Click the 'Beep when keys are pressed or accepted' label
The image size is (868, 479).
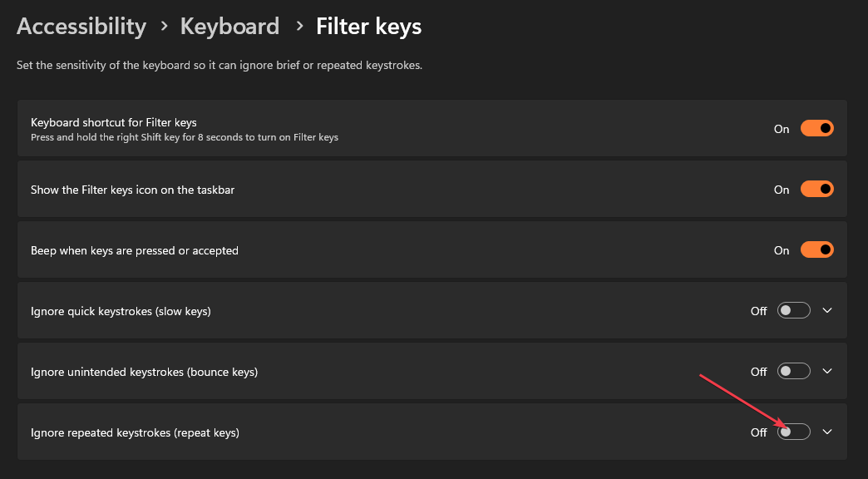pyautogui.click(x=135, y=251)
